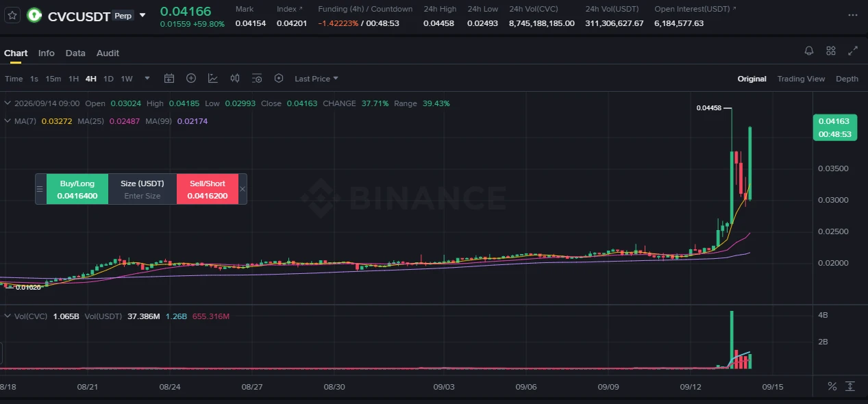
Task: Click the 24h Low value 0.02493
Action: coord(482,23)
